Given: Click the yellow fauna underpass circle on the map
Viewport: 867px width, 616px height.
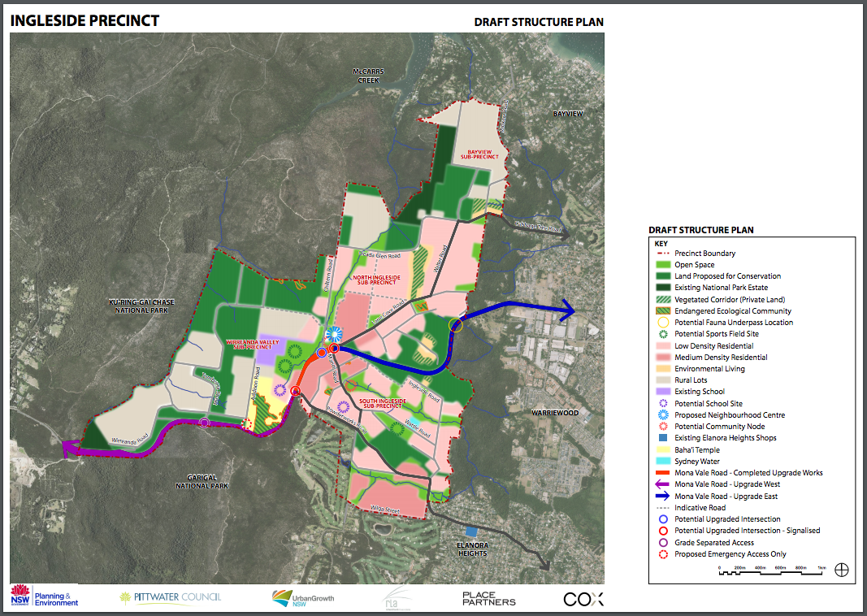Looking at the screenshot, I should [x=456, y=325].
